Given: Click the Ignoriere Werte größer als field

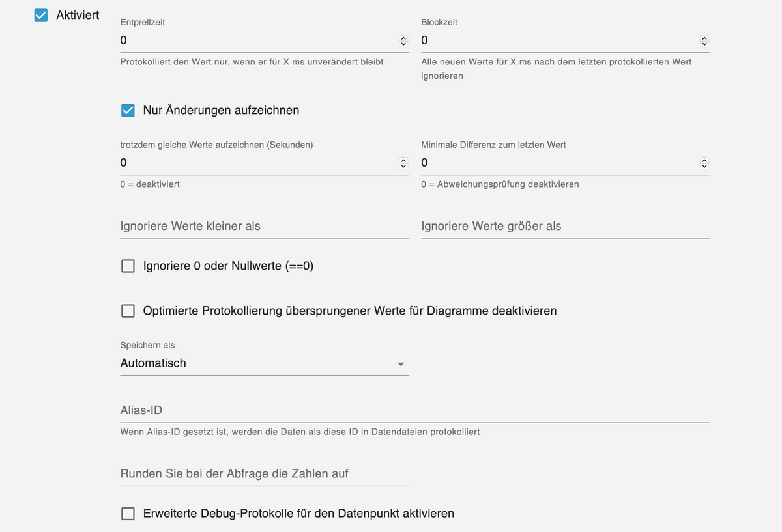Looking at the screenshot, I should 565,227.
